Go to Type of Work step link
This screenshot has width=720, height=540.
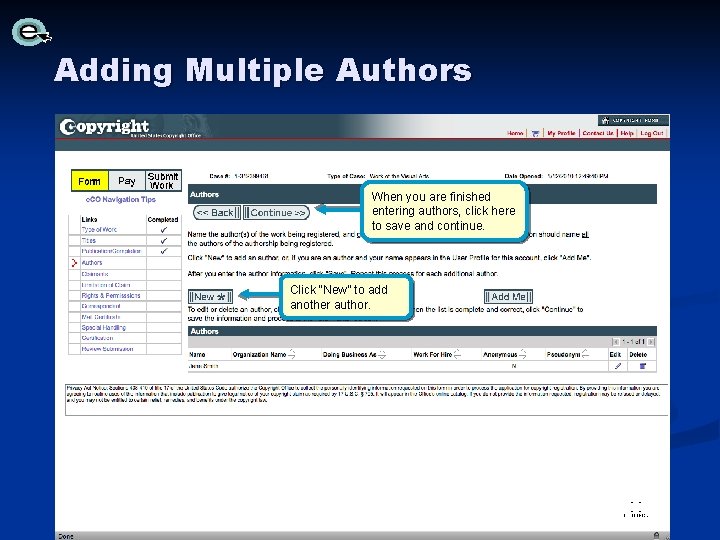[99, 230]
